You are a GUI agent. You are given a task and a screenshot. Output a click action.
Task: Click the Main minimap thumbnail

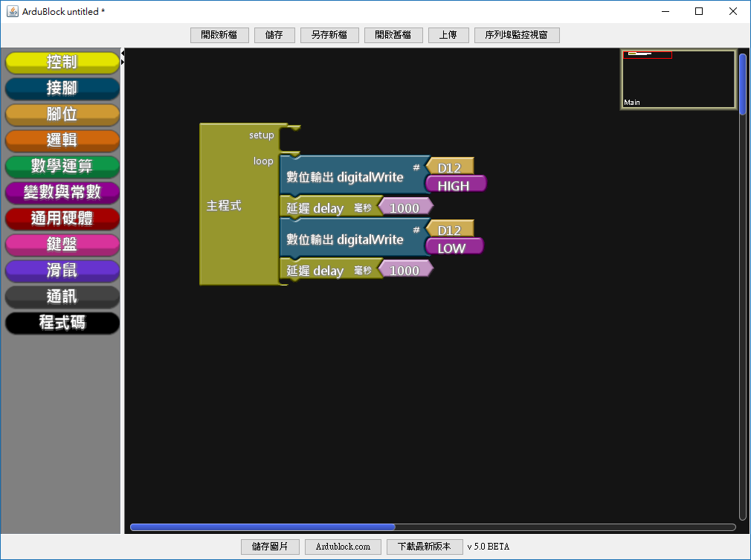(678, 79)
